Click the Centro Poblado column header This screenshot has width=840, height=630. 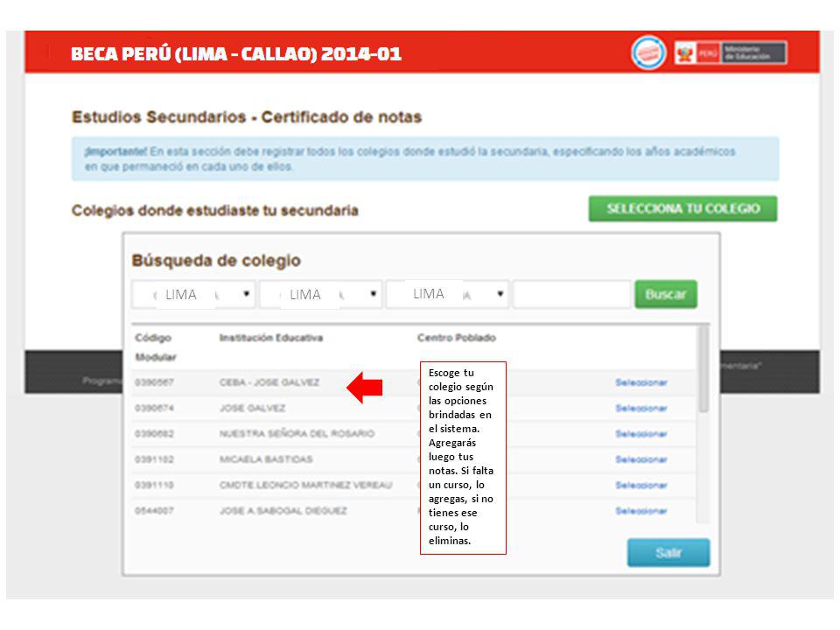tap(457, 338)
